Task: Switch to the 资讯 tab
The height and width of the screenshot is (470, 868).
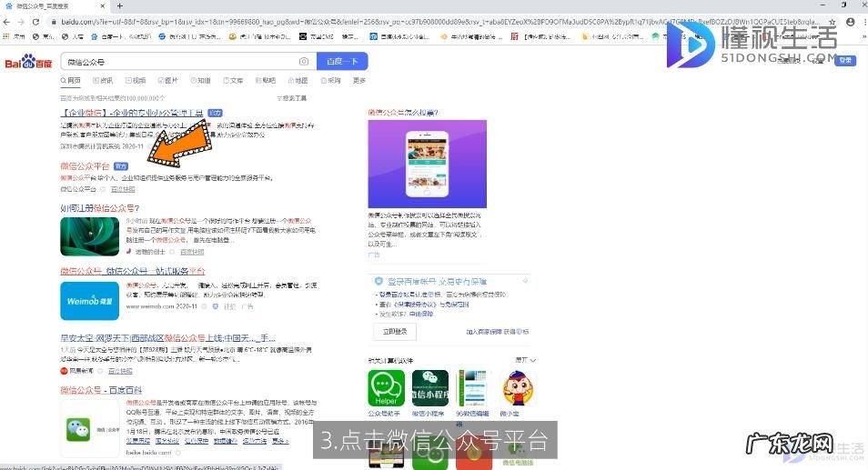Action: [103, 81]
